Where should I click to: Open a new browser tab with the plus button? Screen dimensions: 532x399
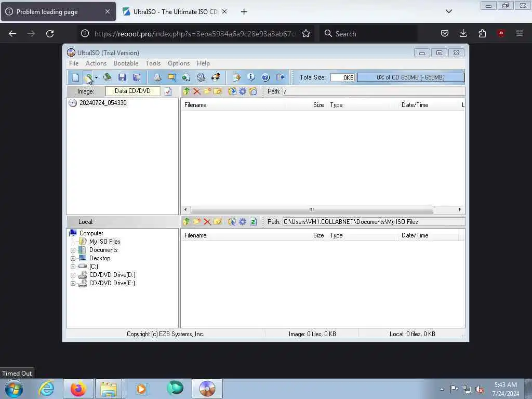click(244, 12)
